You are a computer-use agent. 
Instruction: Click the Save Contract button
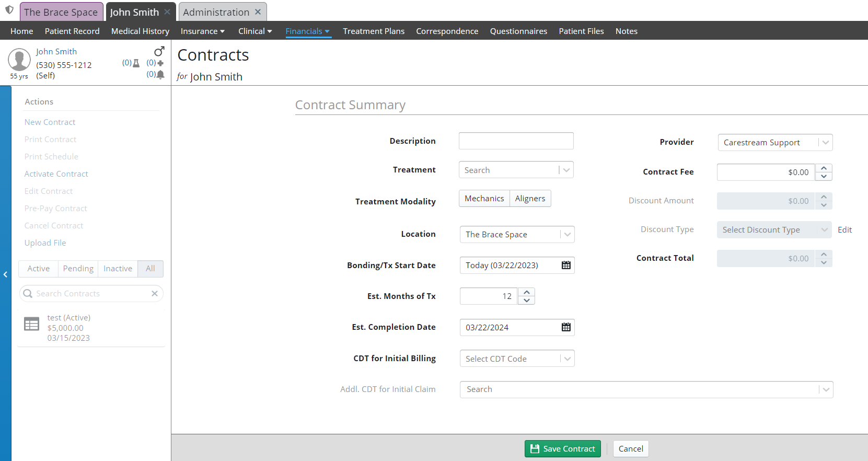point(562,448)
